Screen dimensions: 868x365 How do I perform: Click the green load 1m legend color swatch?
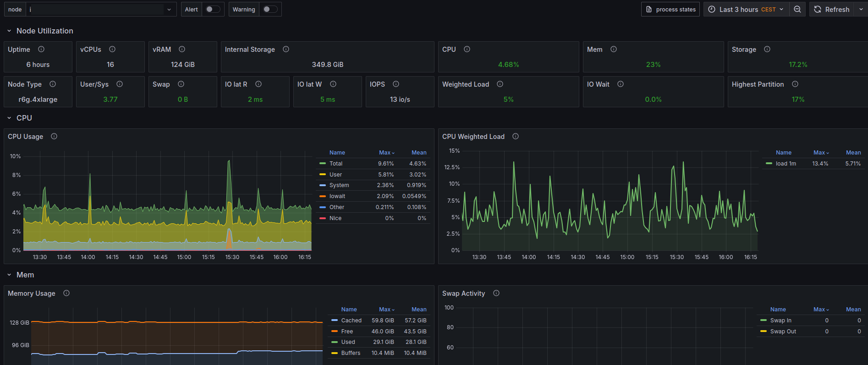[769, 164]
